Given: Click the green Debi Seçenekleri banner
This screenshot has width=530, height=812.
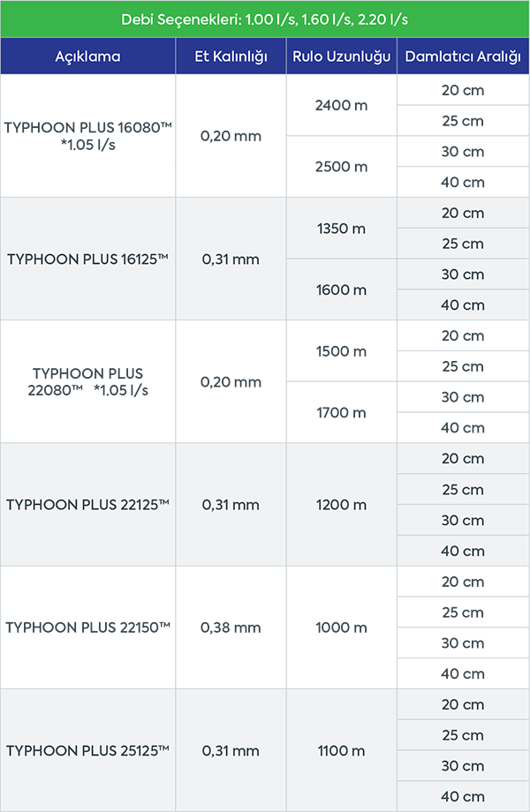Looking at the screenshot, I should pos(265,19).
